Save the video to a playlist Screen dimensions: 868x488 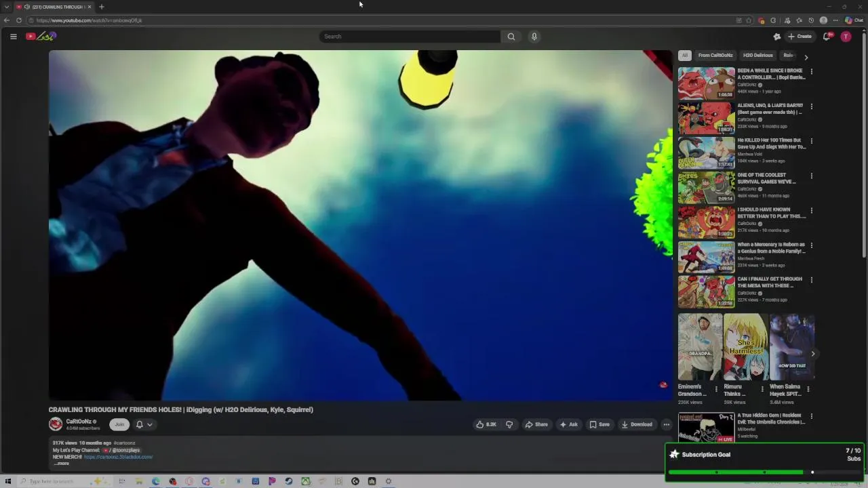point(599,424)
